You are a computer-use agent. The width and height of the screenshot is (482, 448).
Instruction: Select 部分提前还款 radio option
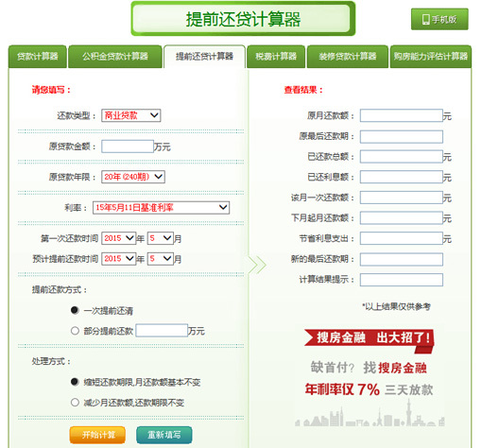[x=75, y=331]
